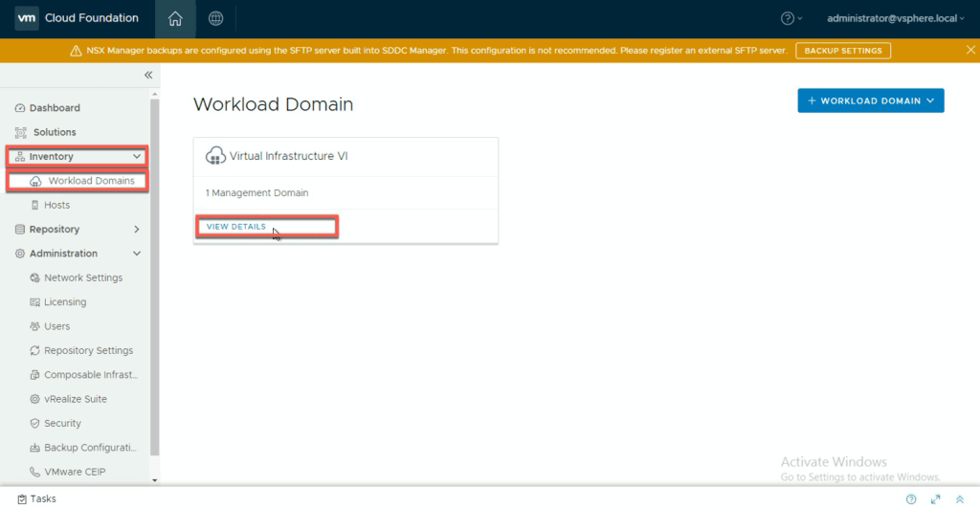Open the Workload Domain dropdown button
This screenshot has width=980, height=509.
[x=870, y=100]
